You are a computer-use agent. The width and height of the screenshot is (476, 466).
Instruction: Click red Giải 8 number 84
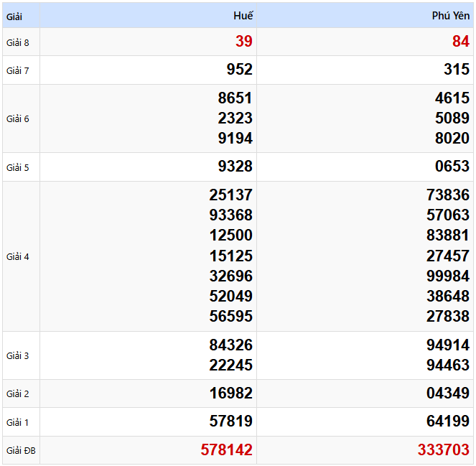(x=460, y=42)
